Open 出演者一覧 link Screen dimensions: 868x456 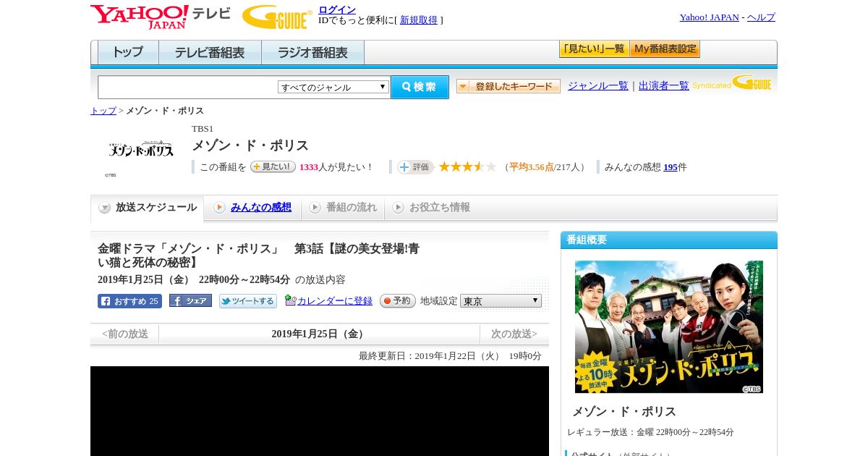point(664,85)
